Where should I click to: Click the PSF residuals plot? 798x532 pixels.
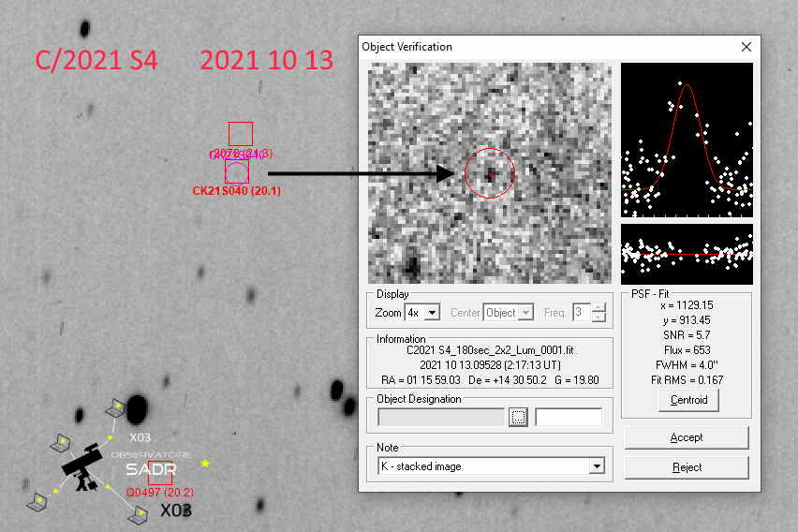click(x=687, y=254)
